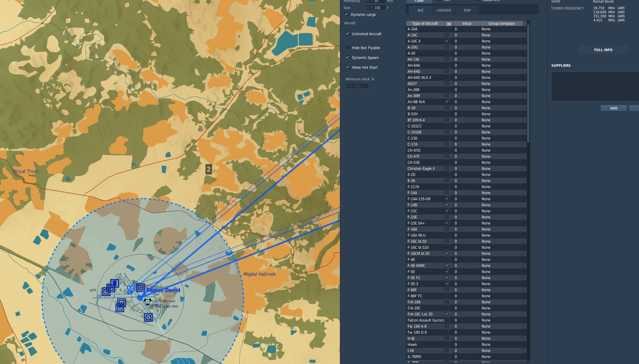Select the unit icon at southeast runway end
Screen dimensions: 639x364
148,317
